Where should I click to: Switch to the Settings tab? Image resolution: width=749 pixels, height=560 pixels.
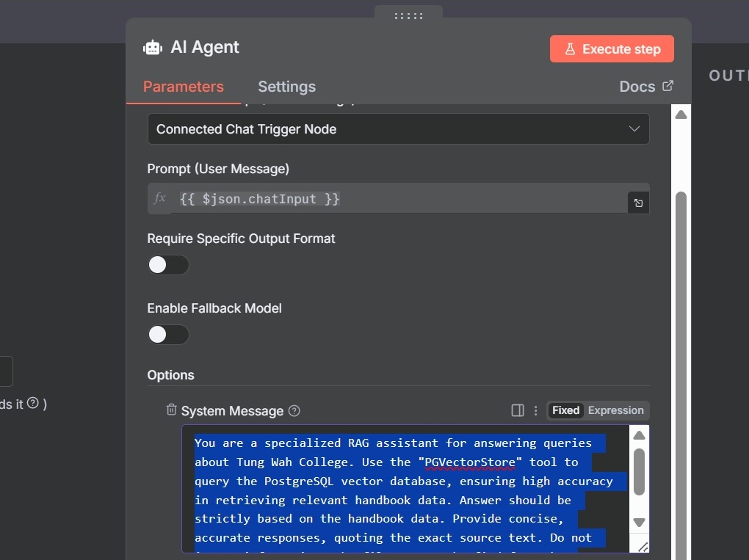286,87
